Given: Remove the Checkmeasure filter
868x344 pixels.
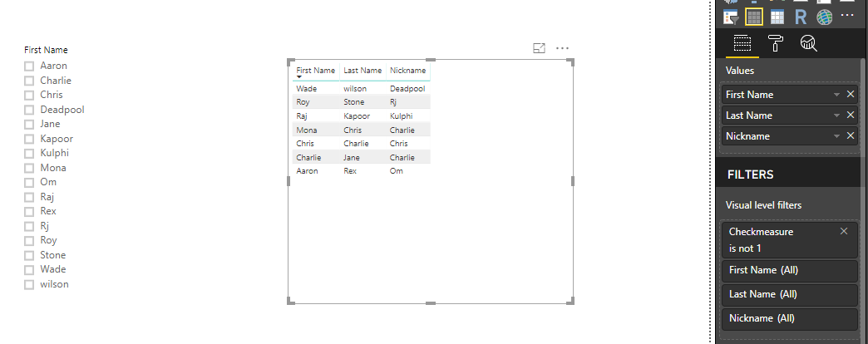Looking at the screenshot, I should [844, 231].
